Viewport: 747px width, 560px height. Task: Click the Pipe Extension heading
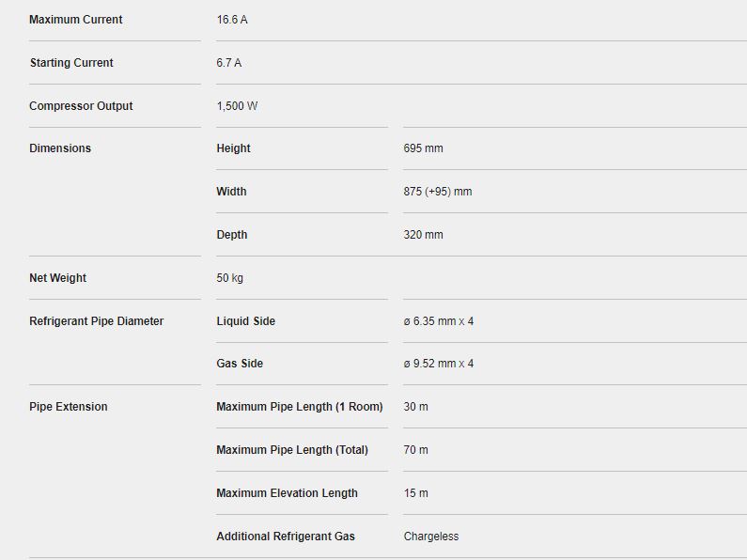point(69,407)
